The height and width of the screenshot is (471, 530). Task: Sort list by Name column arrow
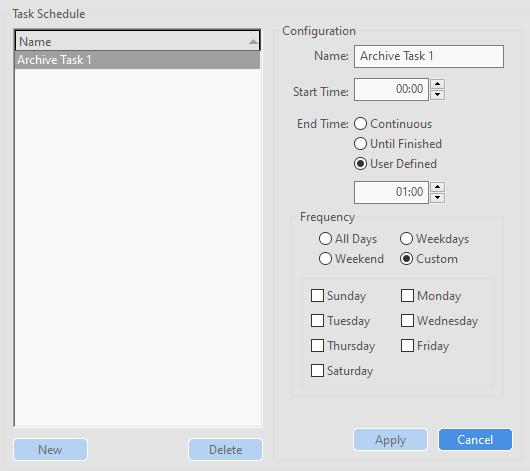coord(253,42)
